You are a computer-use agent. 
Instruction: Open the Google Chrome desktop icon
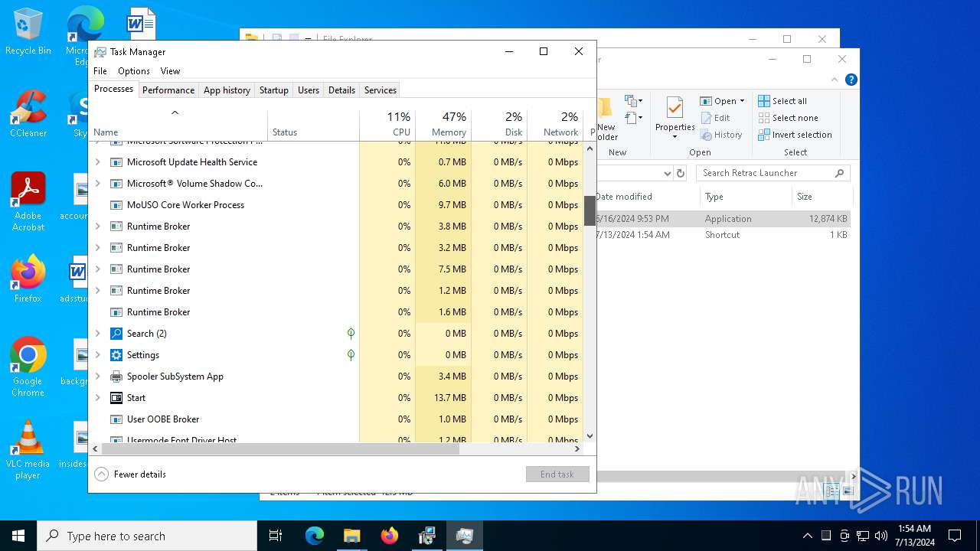tap(28, 367)
